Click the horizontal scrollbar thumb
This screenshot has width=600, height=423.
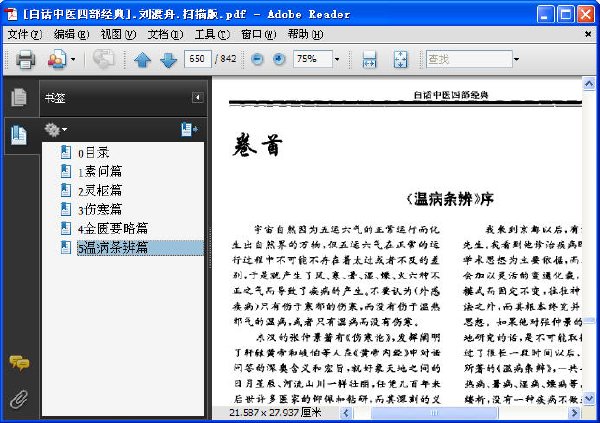(434, 413)
